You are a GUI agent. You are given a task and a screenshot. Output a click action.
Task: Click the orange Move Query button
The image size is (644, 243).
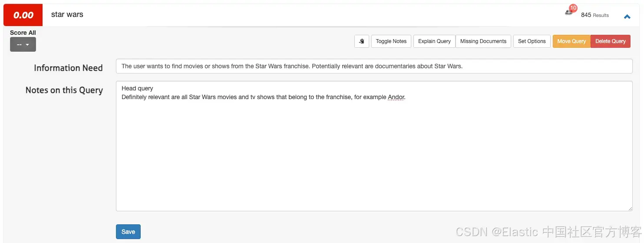[571, 41]
